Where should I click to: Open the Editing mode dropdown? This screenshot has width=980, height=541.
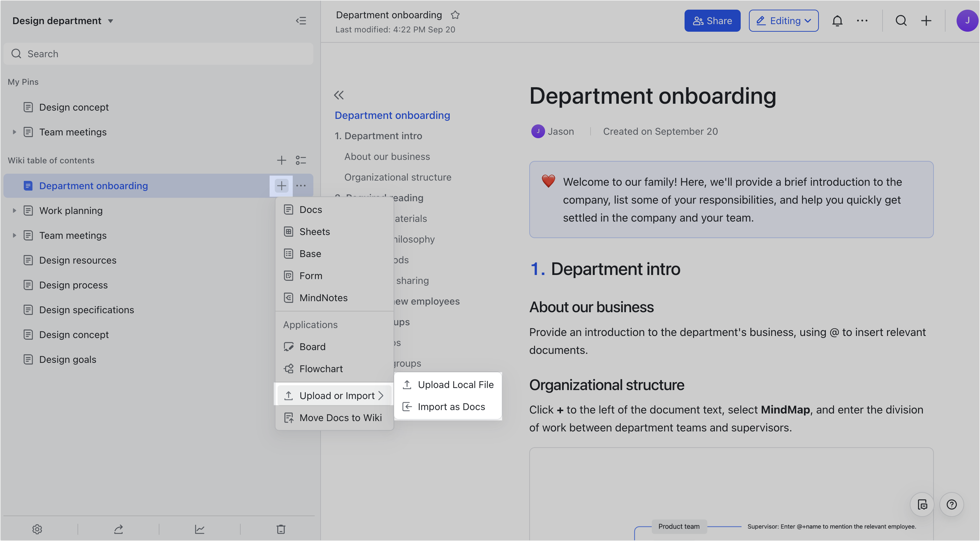tap(784, 21)
